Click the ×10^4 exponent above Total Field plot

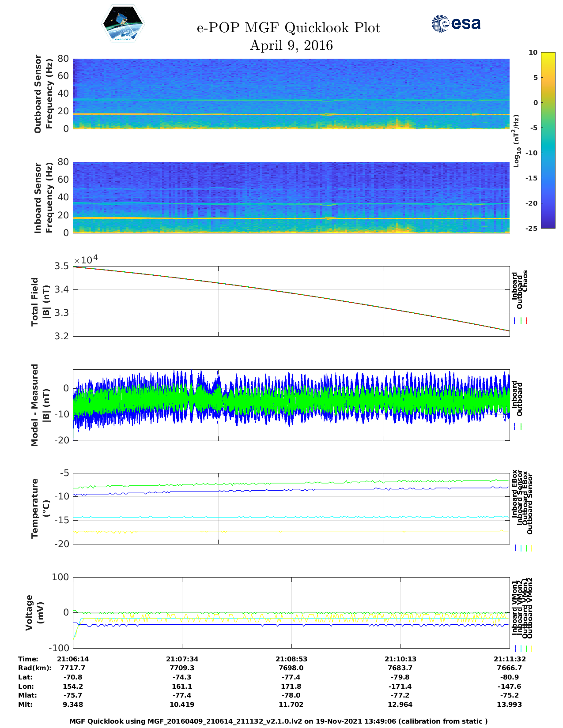[85, 260]
